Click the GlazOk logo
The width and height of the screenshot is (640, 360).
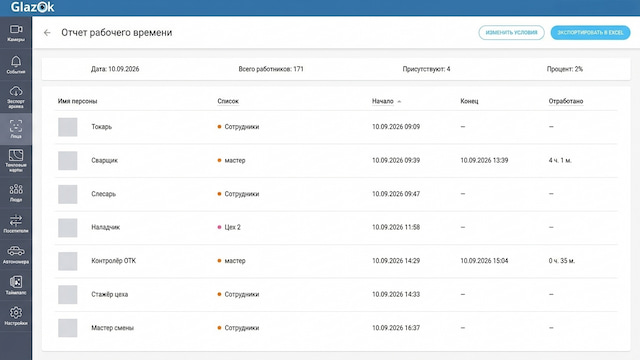(x=32, y=7)
